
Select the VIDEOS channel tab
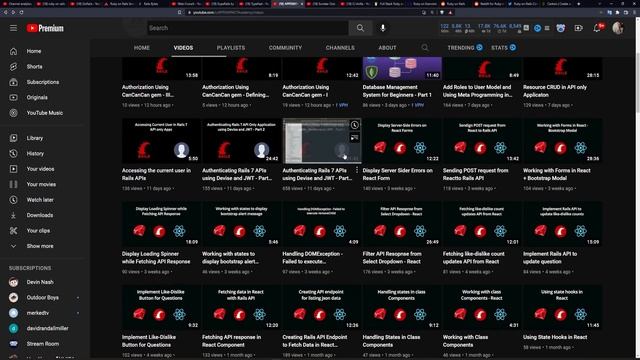183,48
